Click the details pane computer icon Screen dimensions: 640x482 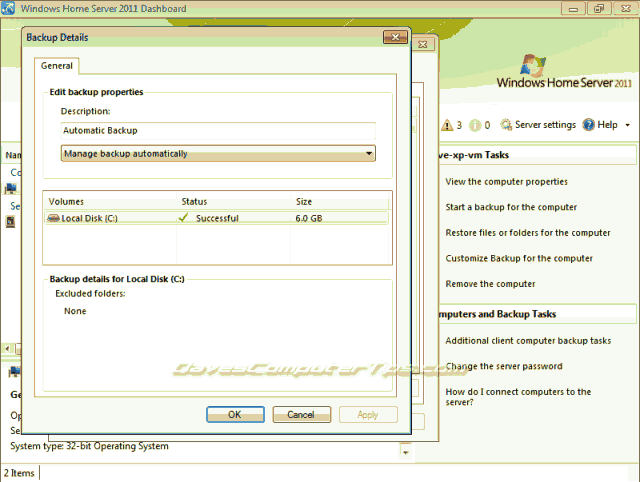14,371
